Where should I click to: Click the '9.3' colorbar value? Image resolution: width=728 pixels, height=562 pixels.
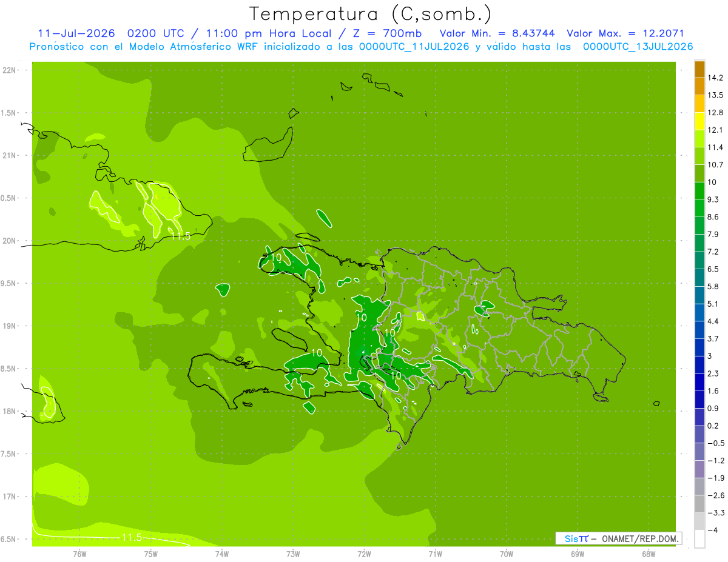tap(713, 199)
